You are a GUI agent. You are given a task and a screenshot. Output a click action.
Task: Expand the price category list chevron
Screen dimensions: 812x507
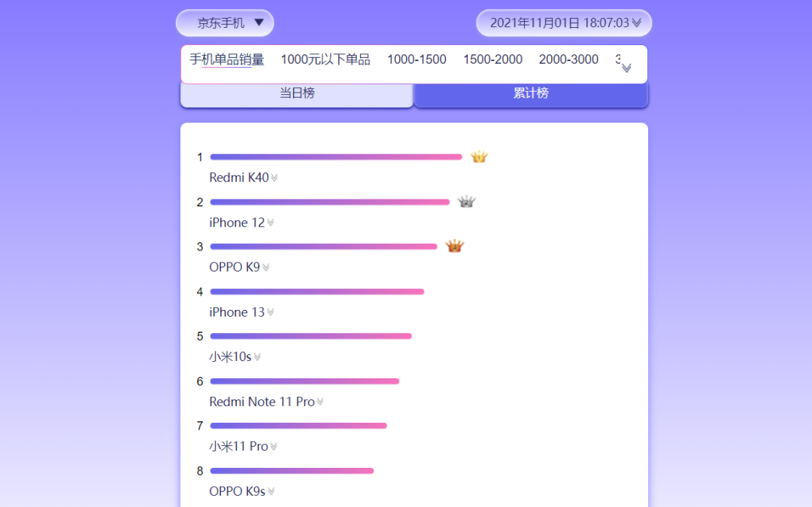click(x=626, y=68)
